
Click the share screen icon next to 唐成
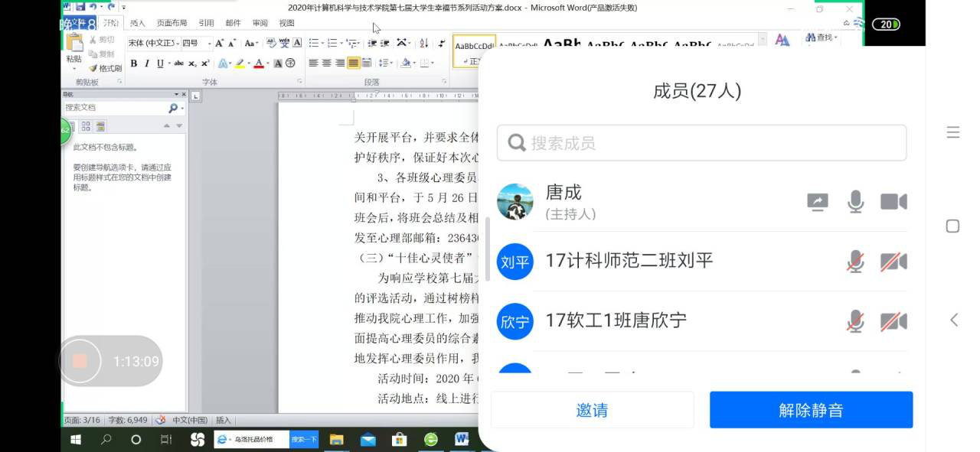pos(818,202)
